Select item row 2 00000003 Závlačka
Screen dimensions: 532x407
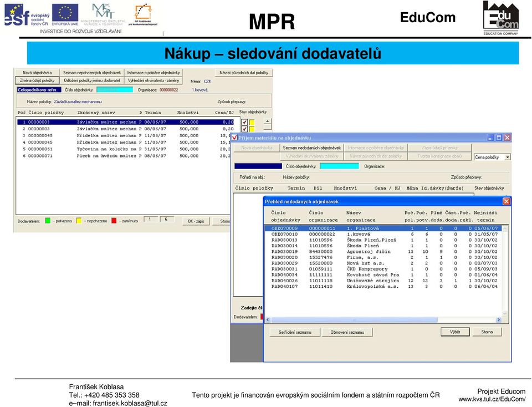click(x=126, y=129)
